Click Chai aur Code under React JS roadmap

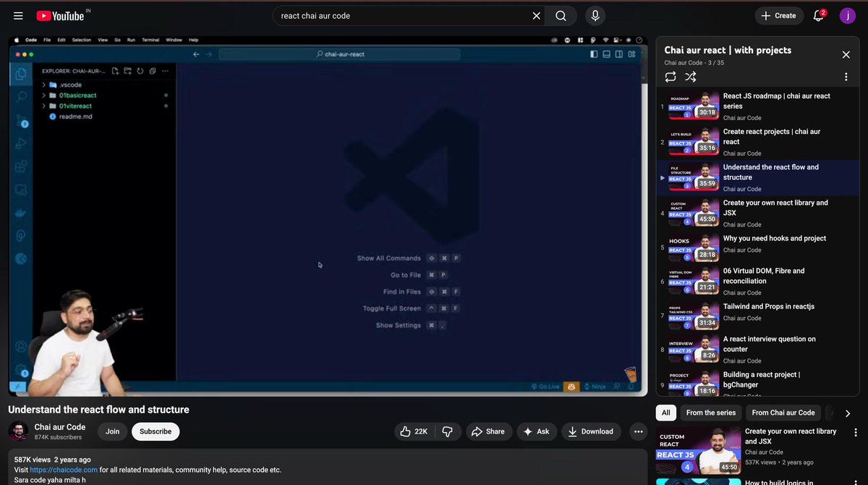click(742, 118)
